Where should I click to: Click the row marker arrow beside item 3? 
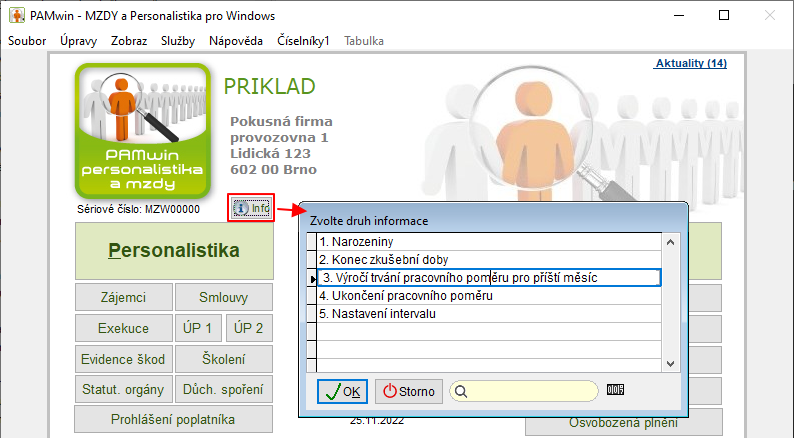(312, 278)
